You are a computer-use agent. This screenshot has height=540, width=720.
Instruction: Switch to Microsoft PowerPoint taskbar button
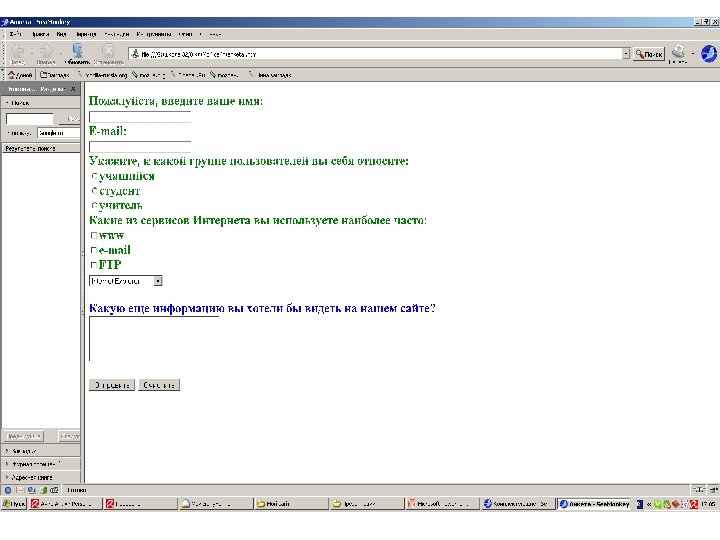click(x=441, y=504)
